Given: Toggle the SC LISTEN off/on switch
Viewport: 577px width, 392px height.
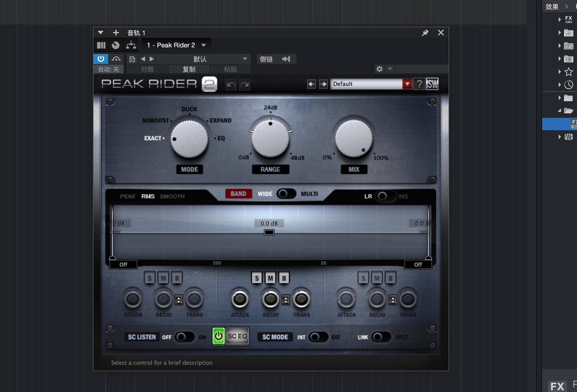Looking at the screenshot, I should tap(185, 337).
